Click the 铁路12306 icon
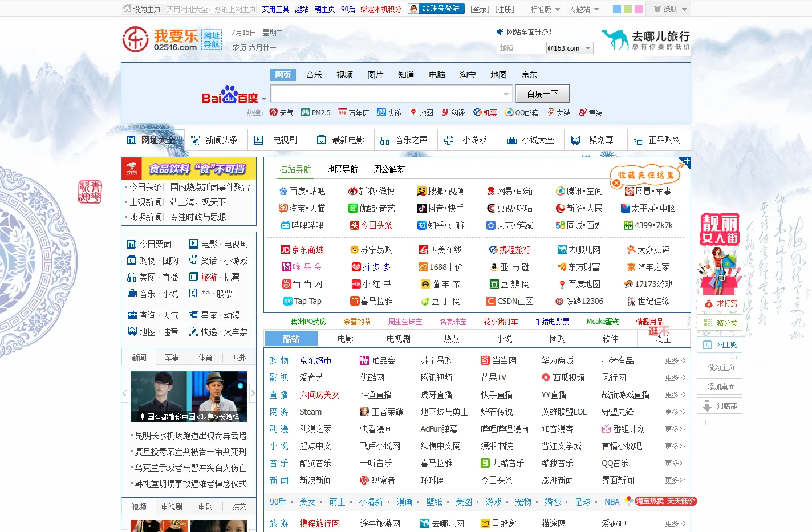Image resolution: width=812 pixels, height=532 pixels. [559, 301]
